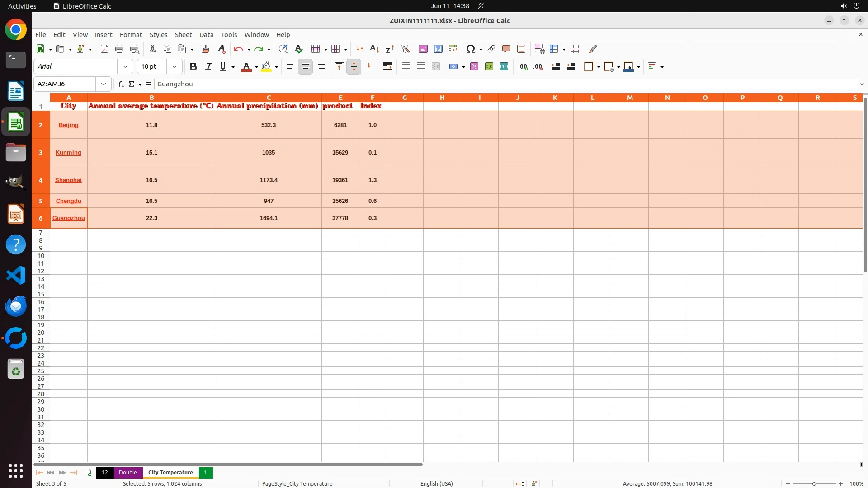The height and width of the screenshot is (488, 868).
Task: Switch to the Double sheet tab
Action: [128, 472]
